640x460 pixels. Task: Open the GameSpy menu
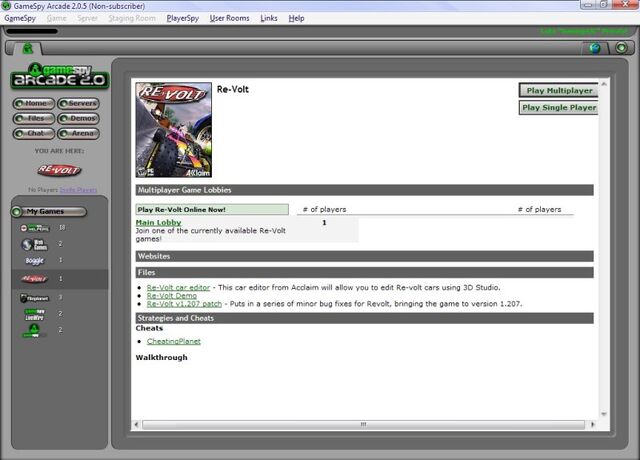point(20,18)
